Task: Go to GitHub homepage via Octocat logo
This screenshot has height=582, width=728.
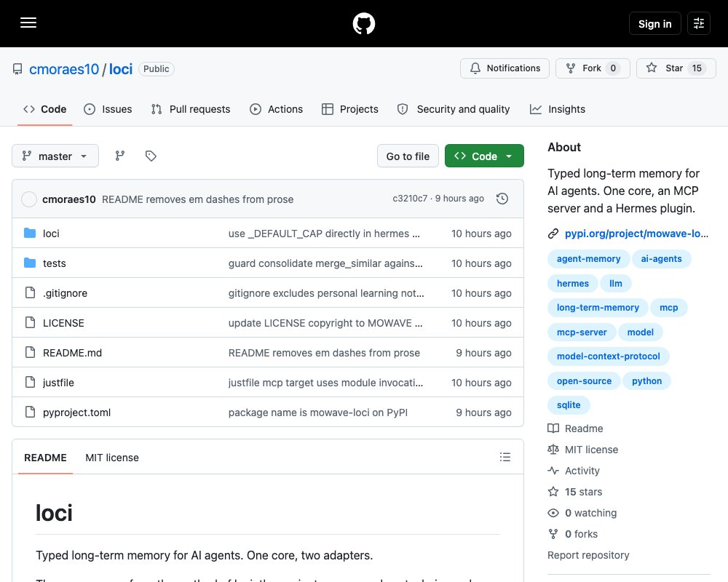Action: (364, 23)
